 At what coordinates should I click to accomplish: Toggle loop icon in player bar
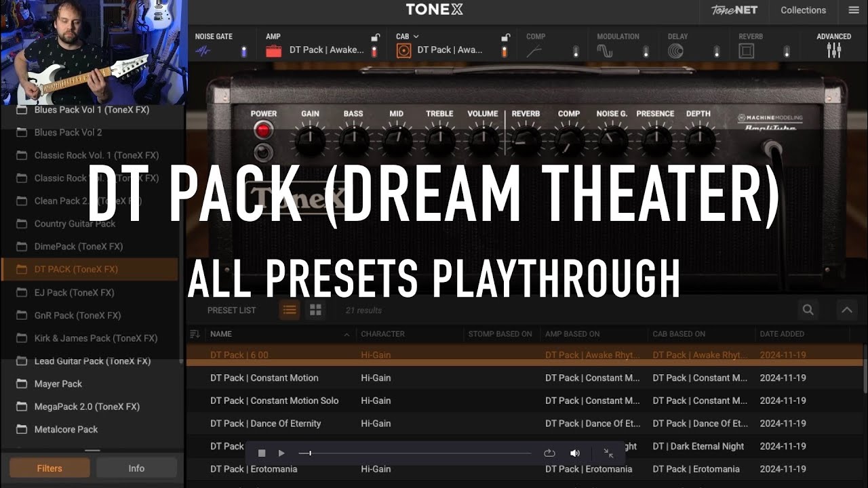point(549,453)
